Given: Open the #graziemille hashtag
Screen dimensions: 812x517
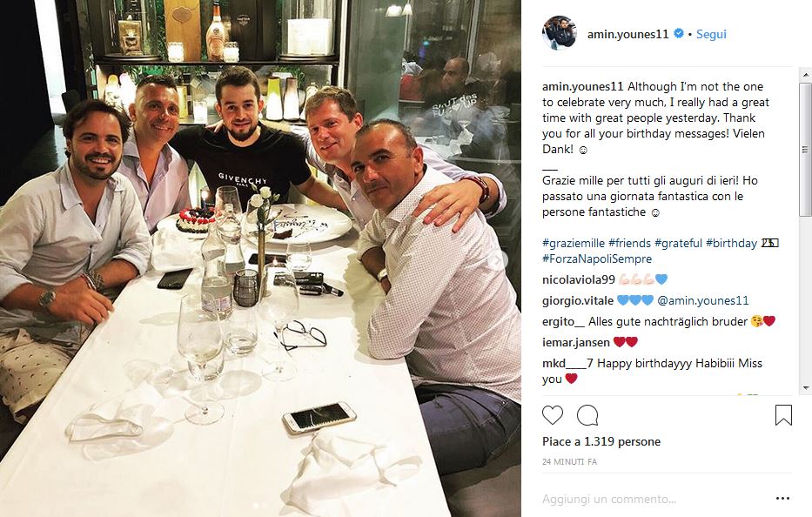Looking at the screenshot, I should tap(574, 243).
